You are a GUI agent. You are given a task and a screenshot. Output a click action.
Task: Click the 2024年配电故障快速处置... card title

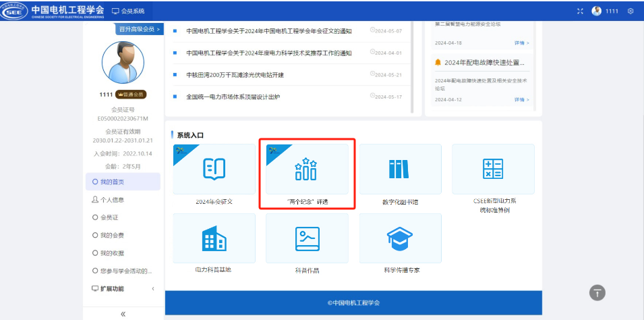tap(484, 63)
